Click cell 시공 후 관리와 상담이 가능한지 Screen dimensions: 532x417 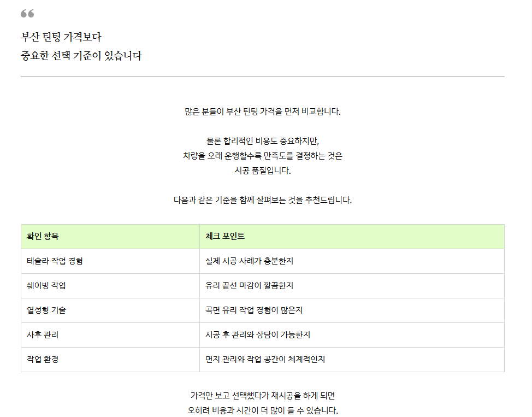coord(352,335)
